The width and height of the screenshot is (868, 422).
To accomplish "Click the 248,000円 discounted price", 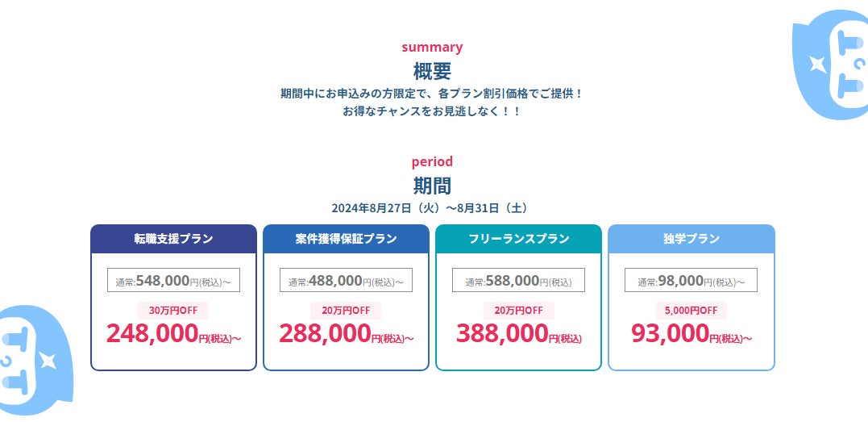I will tap(173, 333).
